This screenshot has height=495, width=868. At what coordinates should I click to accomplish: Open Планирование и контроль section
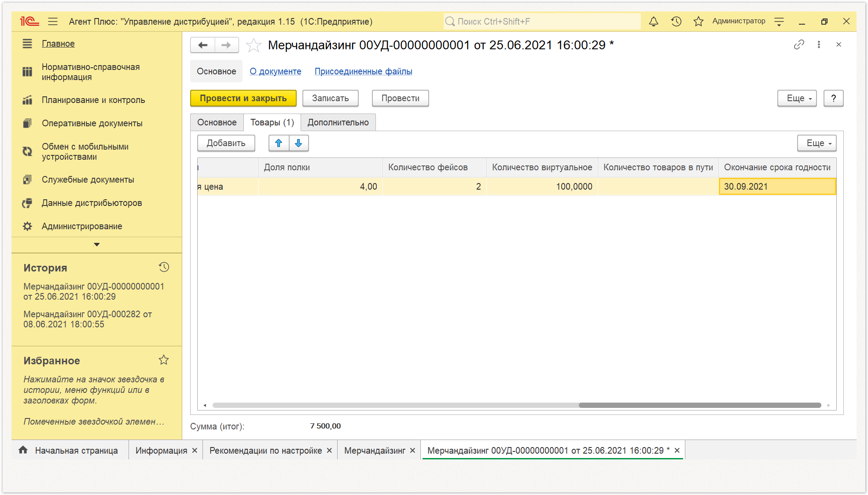pyautogui.click(x=93, y=100)
